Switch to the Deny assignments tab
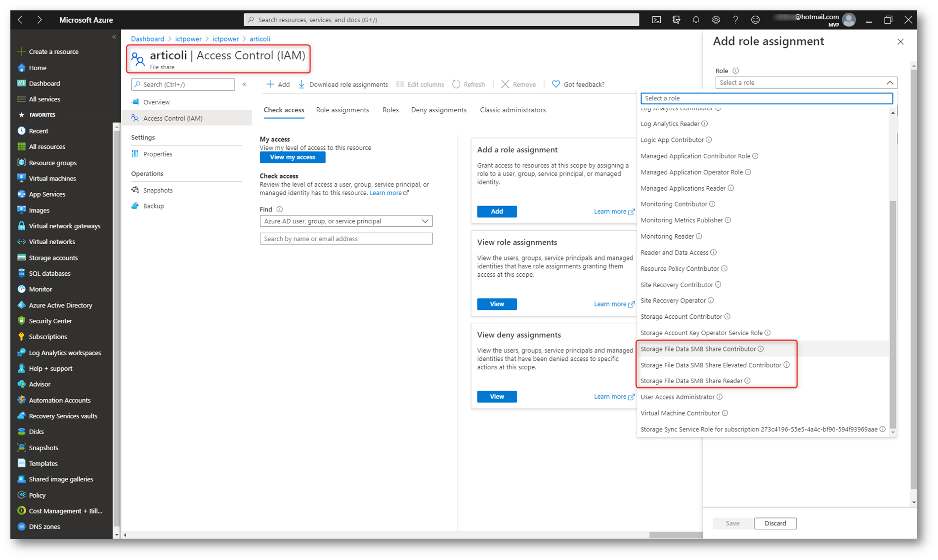 pos(439,110)
